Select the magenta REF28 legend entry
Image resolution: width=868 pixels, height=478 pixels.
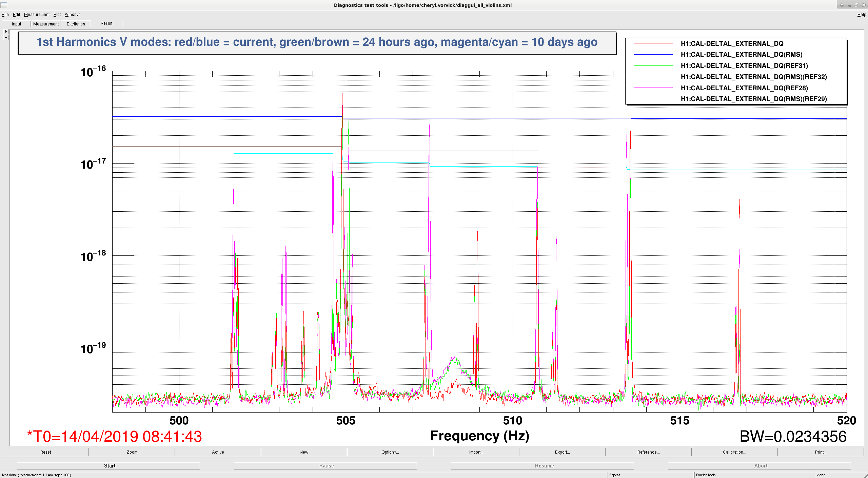pos(744,88)
